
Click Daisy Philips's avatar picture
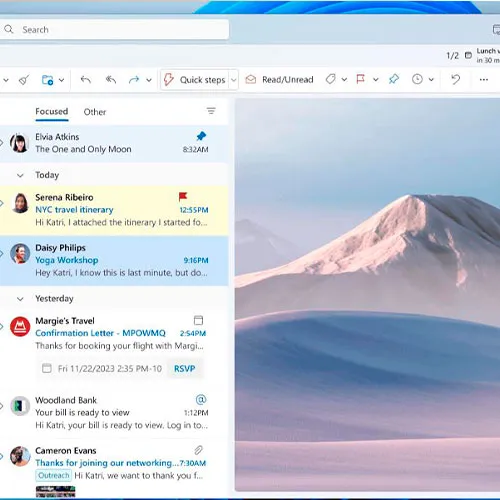click(x=20, y=253)
